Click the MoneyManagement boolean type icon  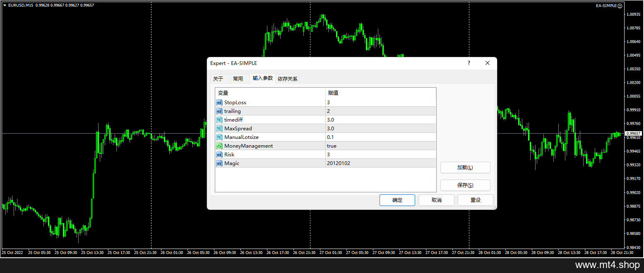click(219, 146)
